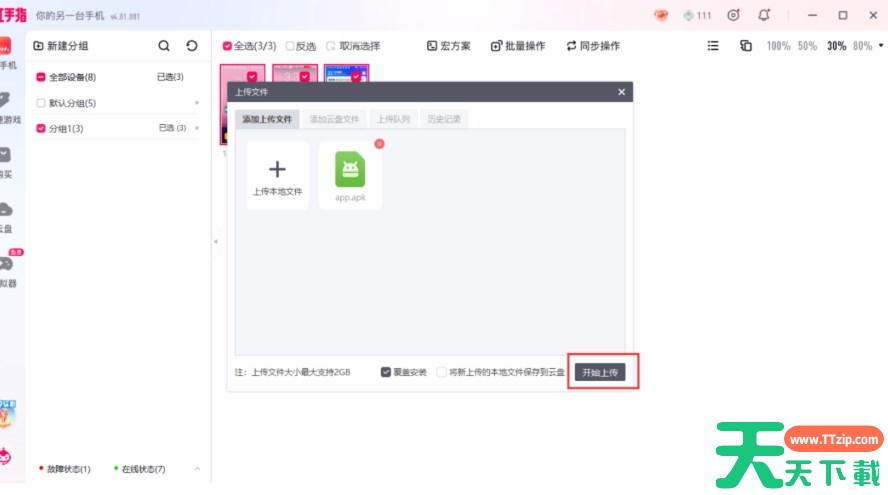Image resolution: width=888 pixels, height=495 pixels.
Task: Expand the 分组1(3) group arrow
Action: pyautogui.click(x=197, y=129)
